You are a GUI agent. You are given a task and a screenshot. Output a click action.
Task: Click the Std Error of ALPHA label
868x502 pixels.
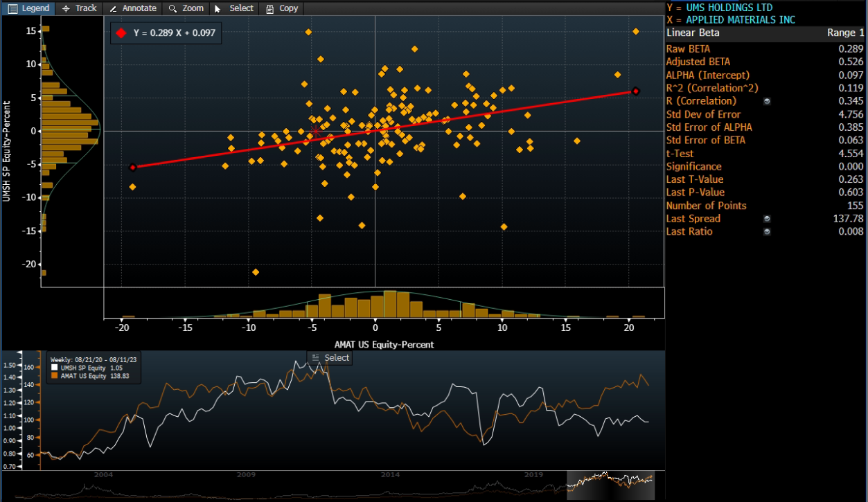point(709,127)
